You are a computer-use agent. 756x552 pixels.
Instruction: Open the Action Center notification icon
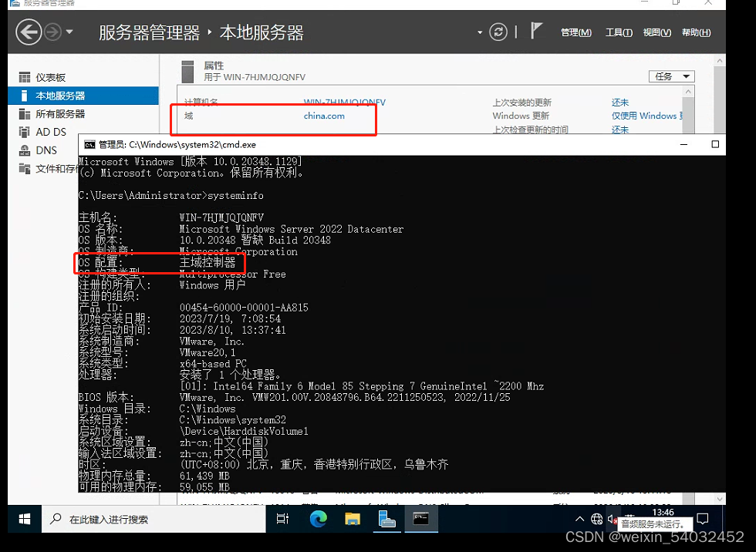pyautogui.click(x=703, y=519)
